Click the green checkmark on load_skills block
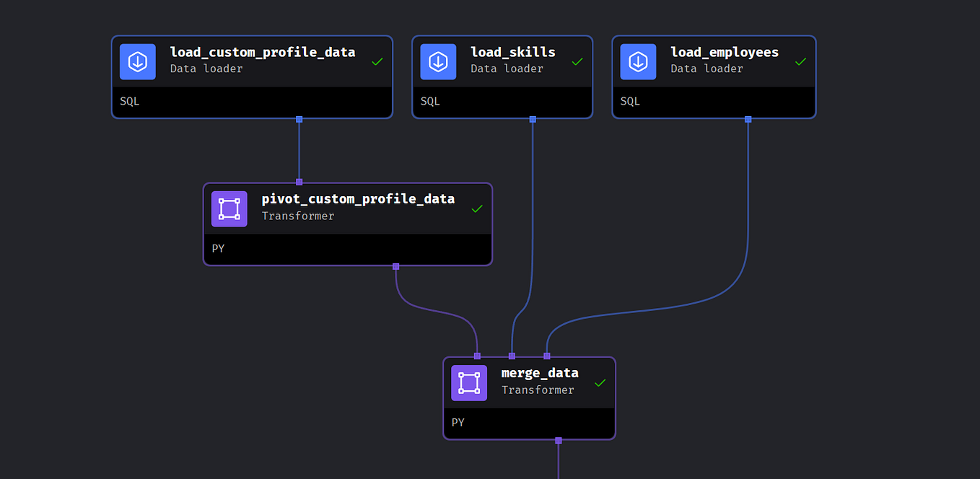The image size is (980, 479). click(577, 61)
